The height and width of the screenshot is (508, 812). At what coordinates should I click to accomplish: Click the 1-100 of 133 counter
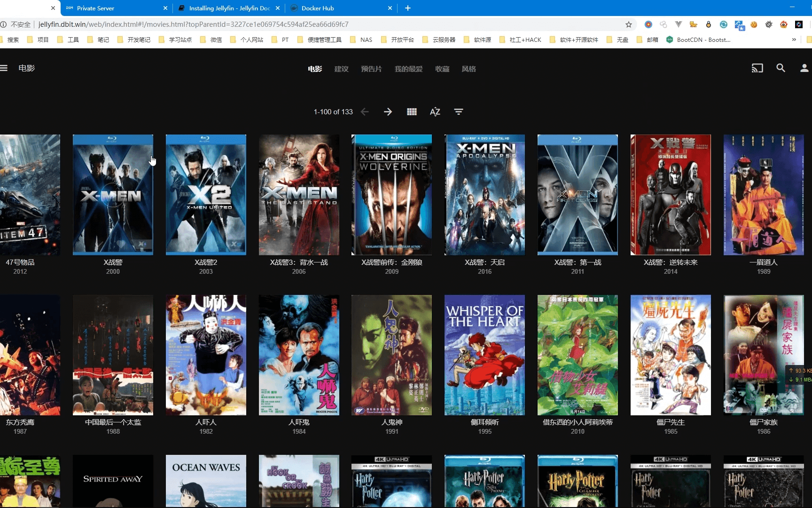tap(333, 111)
